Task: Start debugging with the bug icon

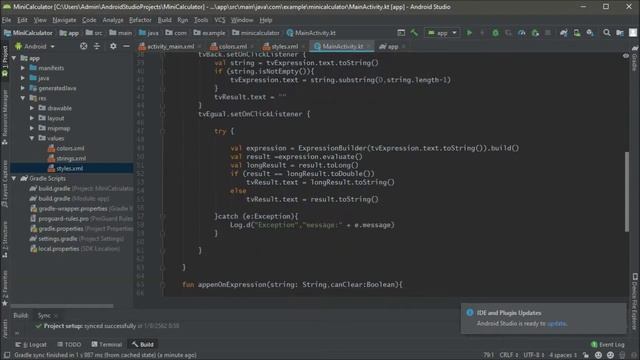Action: (x=495, y=33)
